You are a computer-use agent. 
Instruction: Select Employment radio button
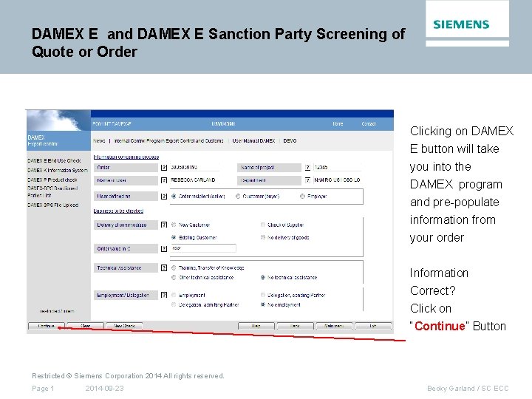(174, 295)
